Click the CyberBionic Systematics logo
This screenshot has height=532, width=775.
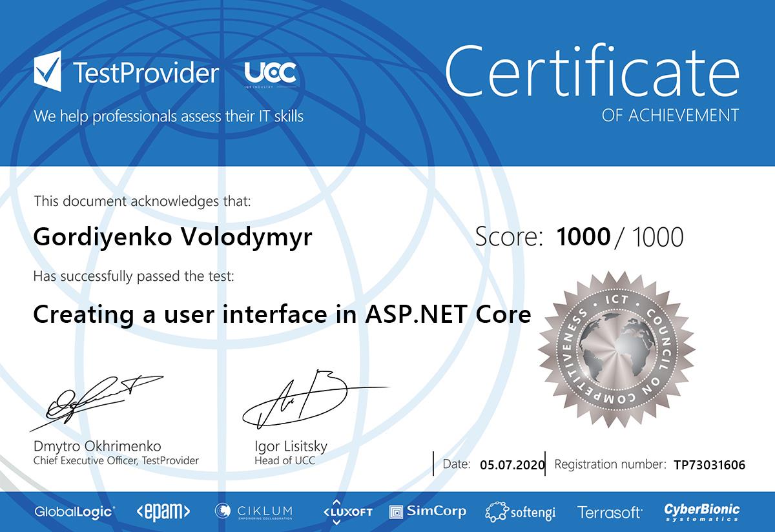pyautogui.click(x=702, y=512)
